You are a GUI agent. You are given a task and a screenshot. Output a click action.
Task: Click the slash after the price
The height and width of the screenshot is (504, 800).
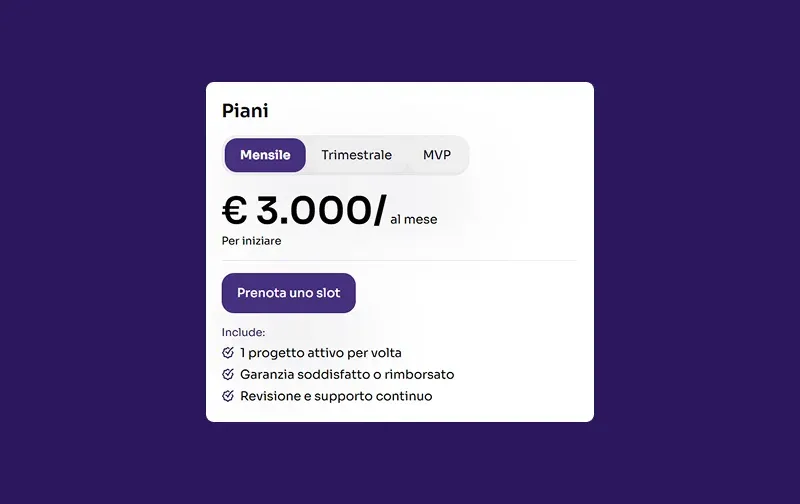[379, 212]
